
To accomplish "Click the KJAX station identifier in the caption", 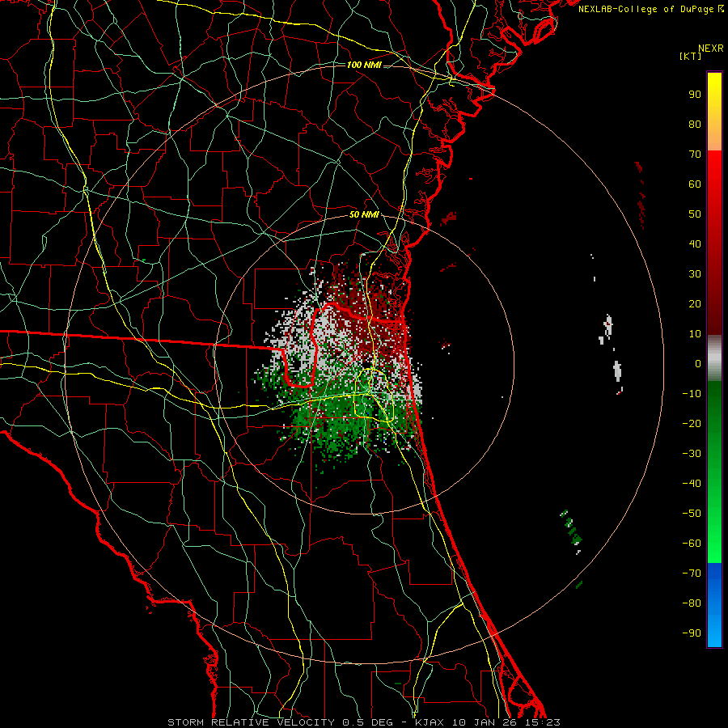I will point(430,722).
